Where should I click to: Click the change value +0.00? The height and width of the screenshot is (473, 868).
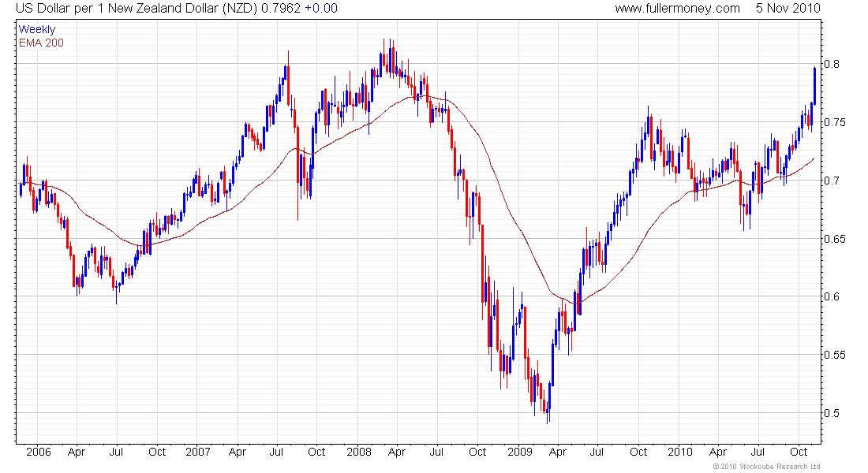[321, 9]
